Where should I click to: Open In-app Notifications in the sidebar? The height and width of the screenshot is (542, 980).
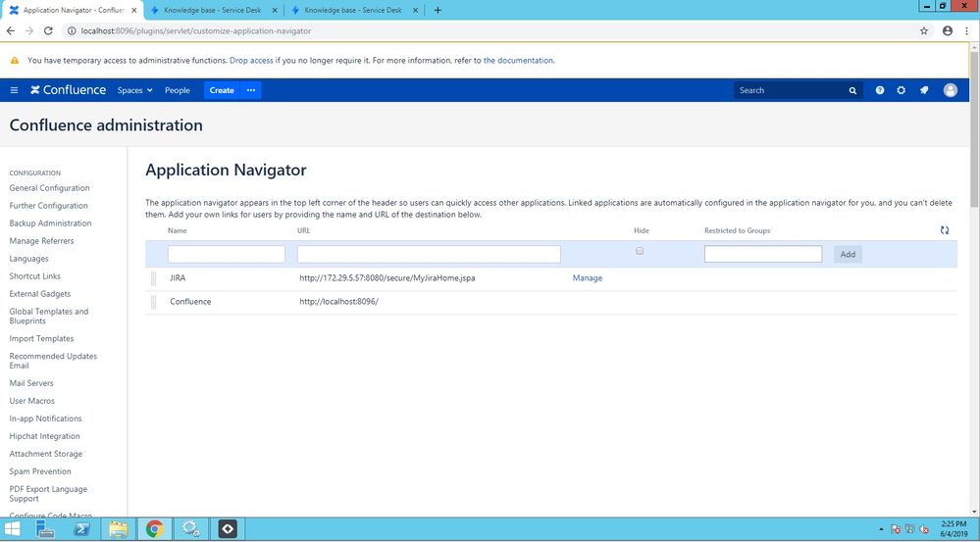coord(46,419)
